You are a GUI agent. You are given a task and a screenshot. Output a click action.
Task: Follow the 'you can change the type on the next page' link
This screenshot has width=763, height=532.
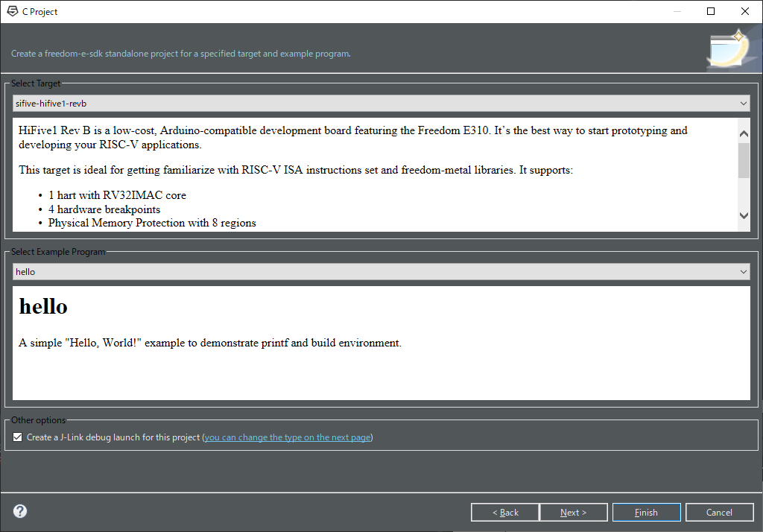(x=288, y=437)
